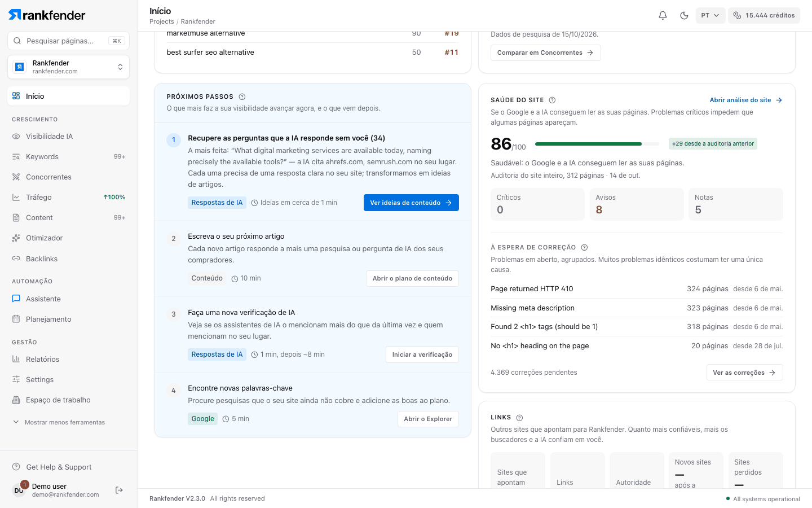Image resolution: width=812 pixels, height=508 pixels.
Task: Click the Content document icon
Action: pyautogui.click(x=16, y=217)
